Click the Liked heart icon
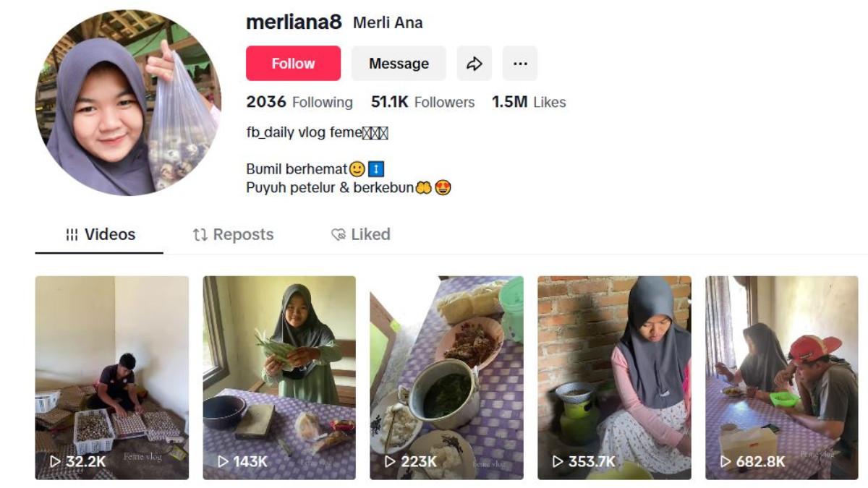Screen dimensions: 868x488 click(x=338, y=235)
